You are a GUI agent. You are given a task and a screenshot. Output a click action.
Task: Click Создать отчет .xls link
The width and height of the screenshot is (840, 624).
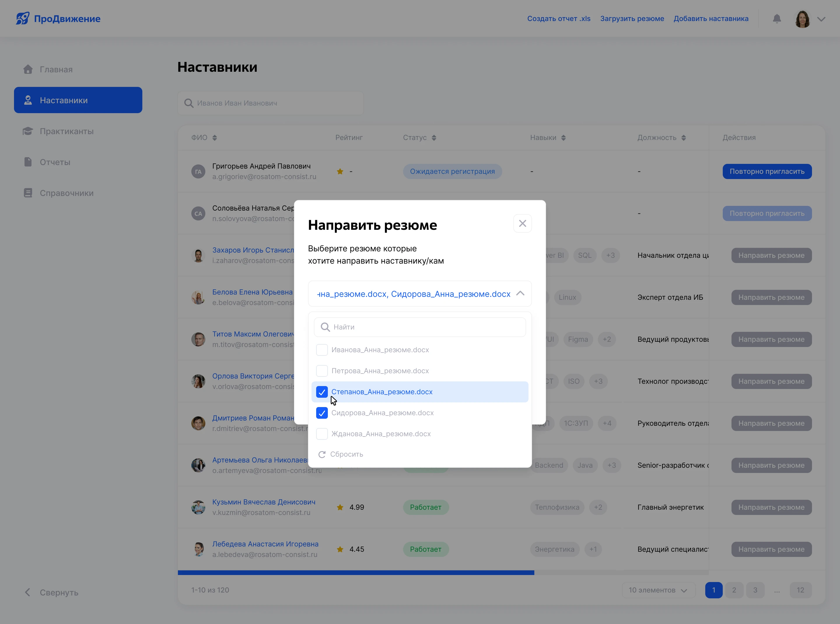[559, 18]
